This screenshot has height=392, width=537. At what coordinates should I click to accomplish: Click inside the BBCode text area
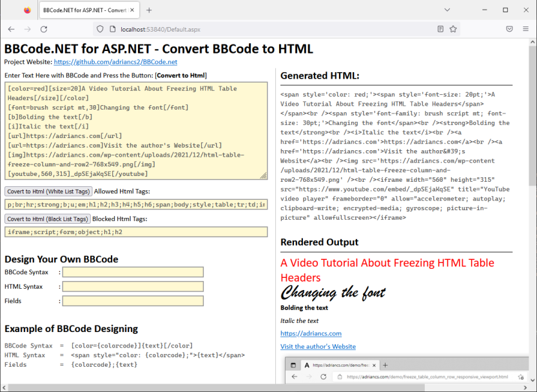(x=136, y=131)
